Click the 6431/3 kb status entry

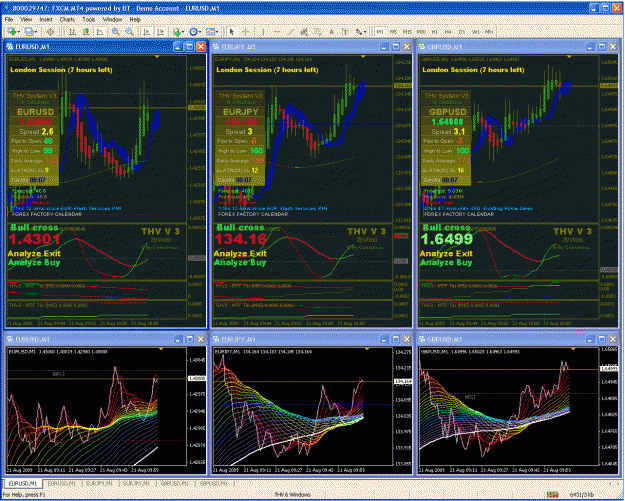point(582,495)
